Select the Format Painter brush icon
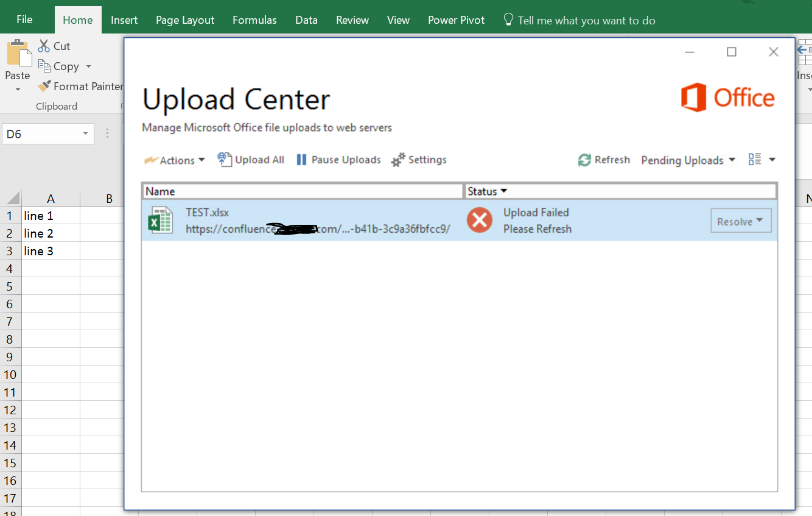Screen dimensions: 812x516 44,86
